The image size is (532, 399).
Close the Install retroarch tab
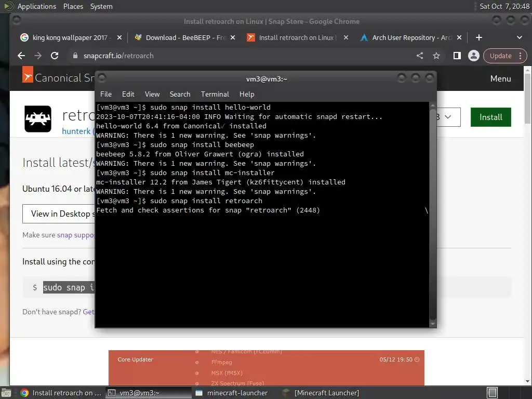345,37
